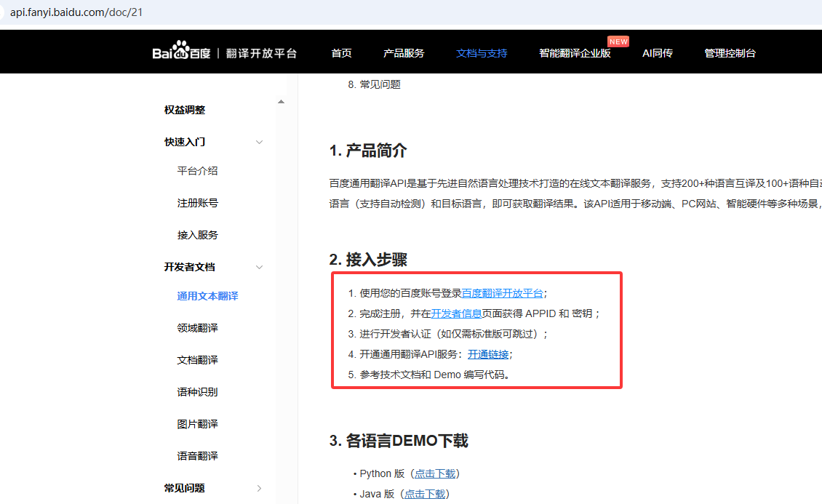Image resolution: width=822 pixels, height=504 pixels.
Task: Select 文档与支持 in top navigation
Action: [482, 53]
